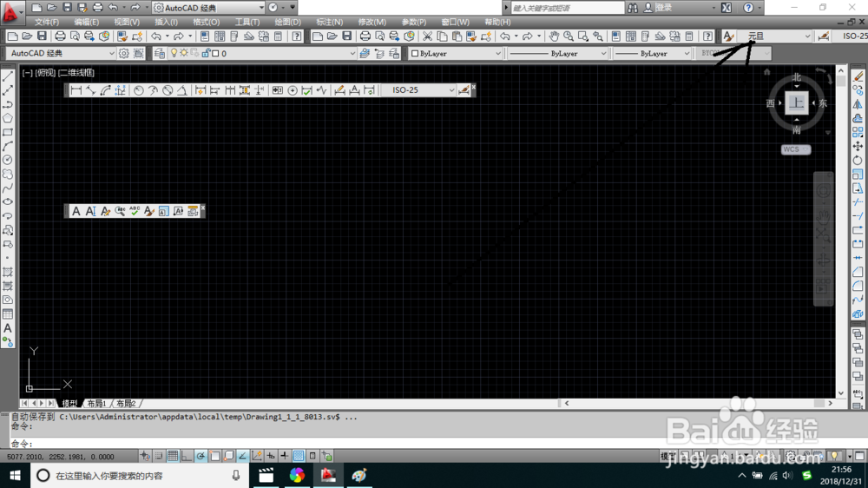The height and width of the screenshot is (488, 868).
Task: Toggle Polar tracking in status bar
Action: 201,456
